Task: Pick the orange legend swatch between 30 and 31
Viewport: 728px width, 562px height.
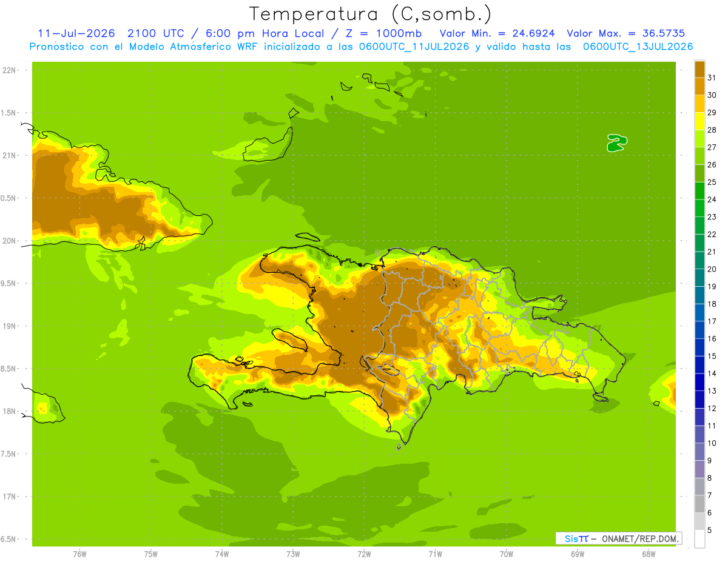Action: pyautogui.click(x=699, y=86)
